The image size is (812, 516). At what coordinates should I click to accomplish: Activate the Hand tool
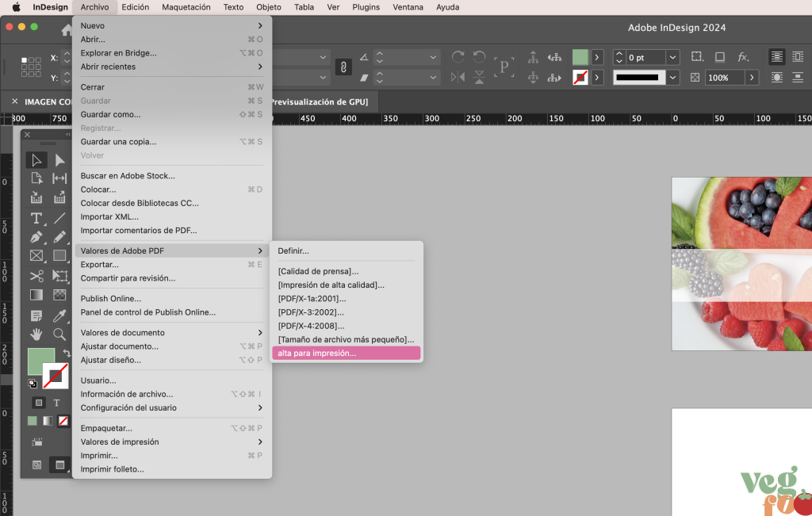36,334
